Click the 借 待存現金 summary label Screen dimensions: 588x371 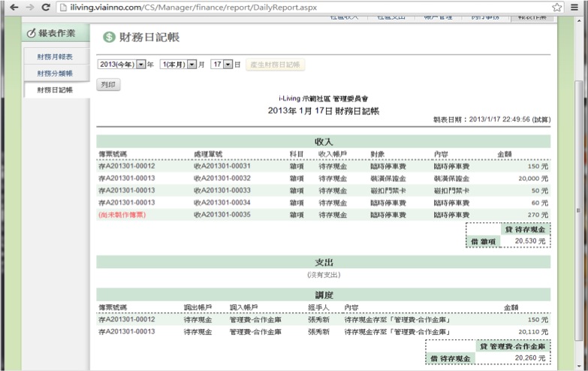tap(451, 359)
